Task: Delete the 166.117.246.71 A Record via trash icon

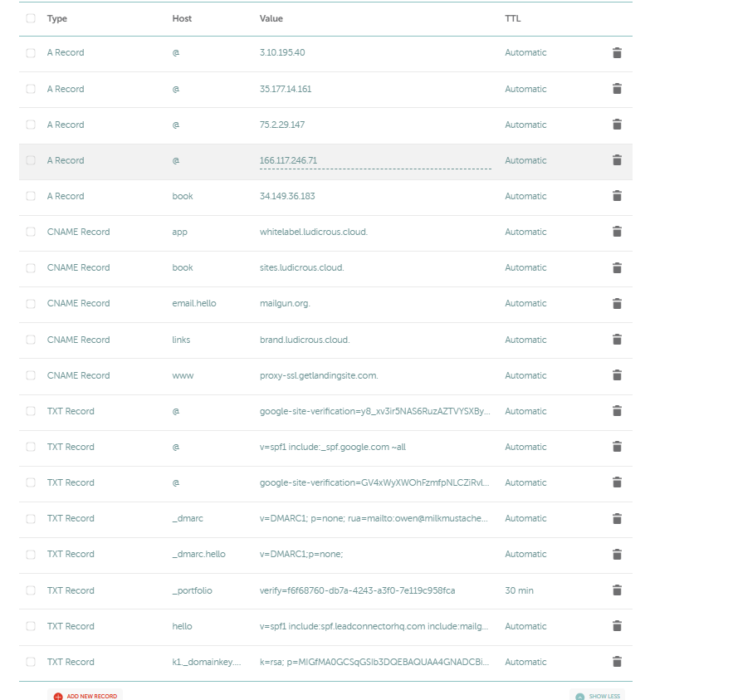Action: coord(617,160)
